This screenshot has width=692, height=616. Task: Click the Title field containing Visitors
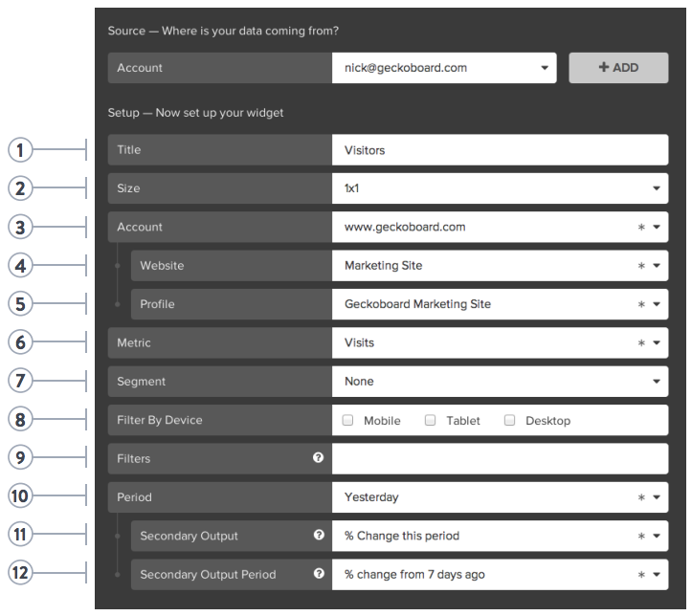(500, 150)
